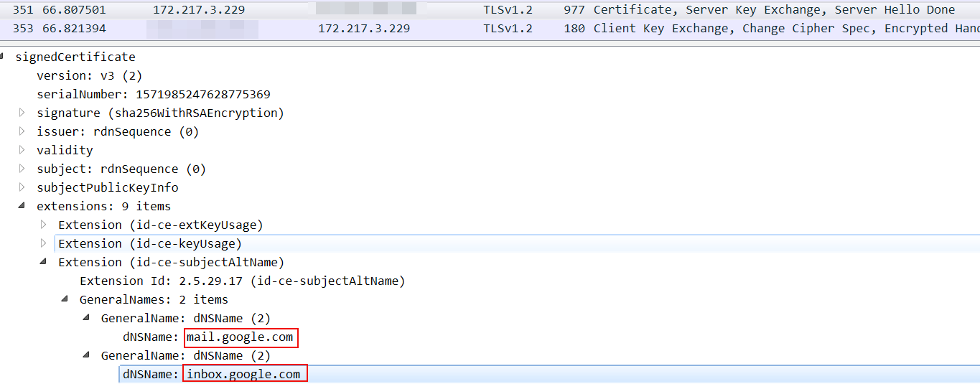
Task: Collapse the GeneralName holding mail.google.com
Action: point(87,318)
